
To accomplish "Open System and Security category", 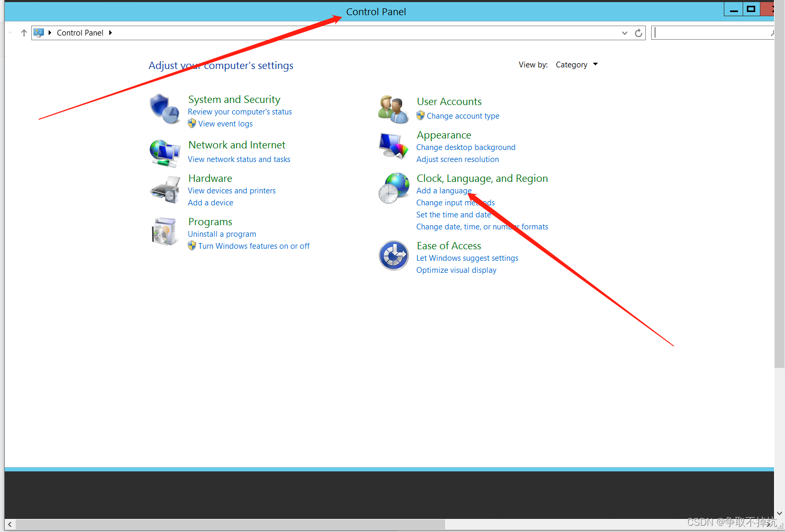I will coord(234,99).
